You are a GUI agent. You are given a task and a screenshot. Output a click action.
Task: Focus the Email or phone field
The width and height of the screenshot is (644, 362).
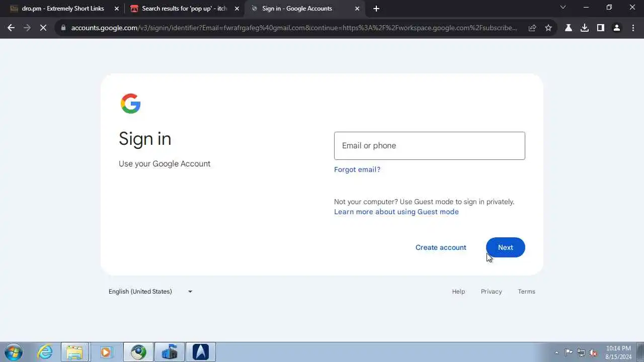pos(430,146)
